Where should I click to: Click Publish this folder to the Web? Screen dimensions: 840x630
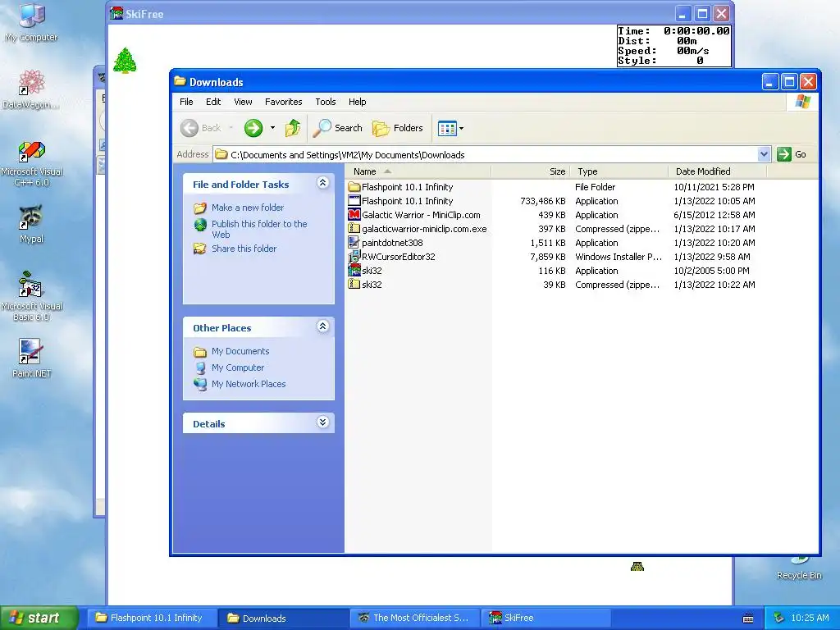[x=259, y=229]
